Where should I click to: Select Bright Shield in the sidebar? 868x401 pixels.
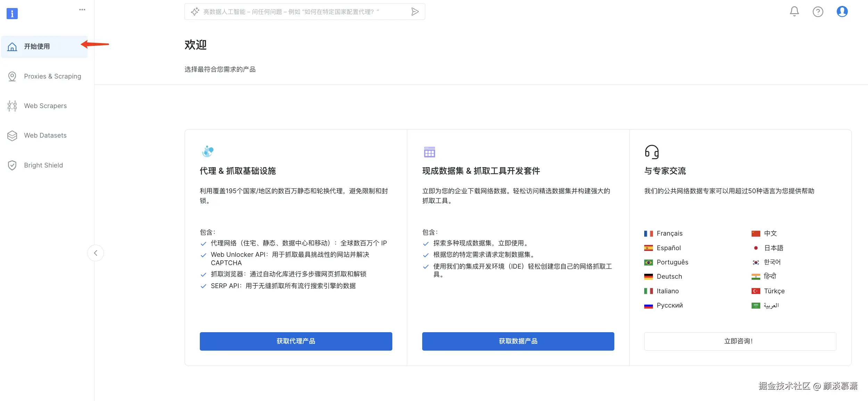coord(43,165)
